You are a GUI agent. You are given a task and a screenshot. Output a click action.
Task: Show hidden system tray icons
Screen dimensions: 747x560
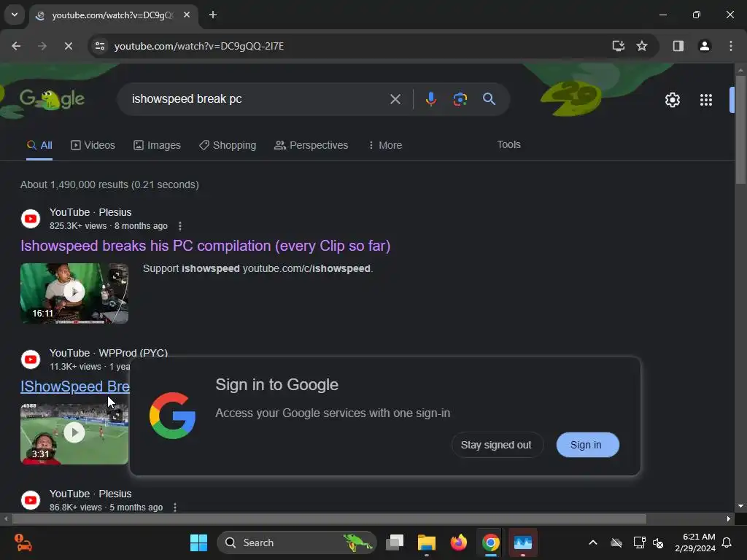coord(593,542)
